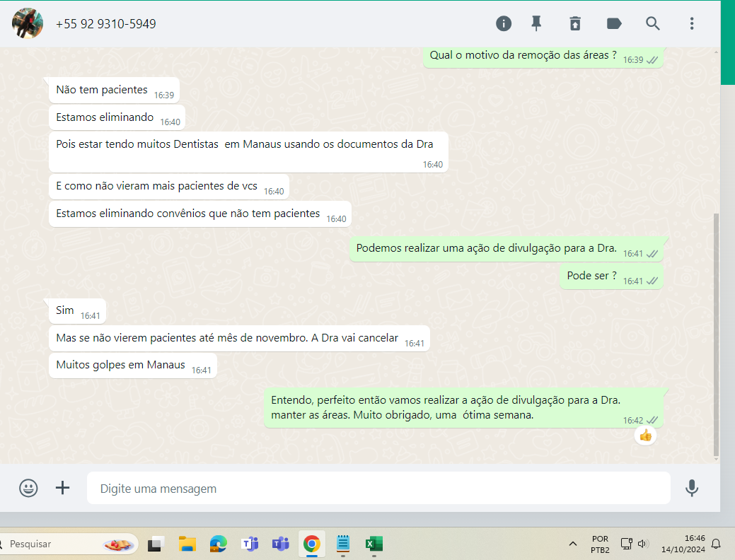Open contact info icon in chat header
The height and width of the screenshot is (560, 735).
[504, 23]
